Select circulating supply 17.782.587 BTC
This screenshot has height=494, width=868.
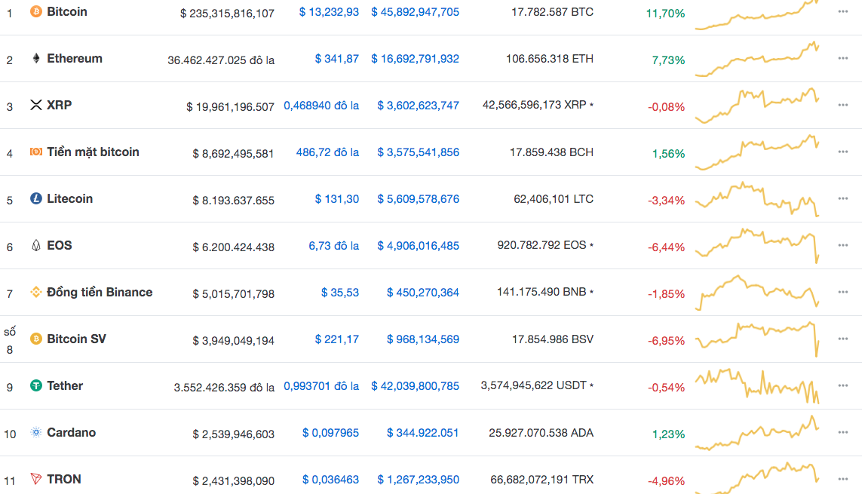tap(552, 11)
